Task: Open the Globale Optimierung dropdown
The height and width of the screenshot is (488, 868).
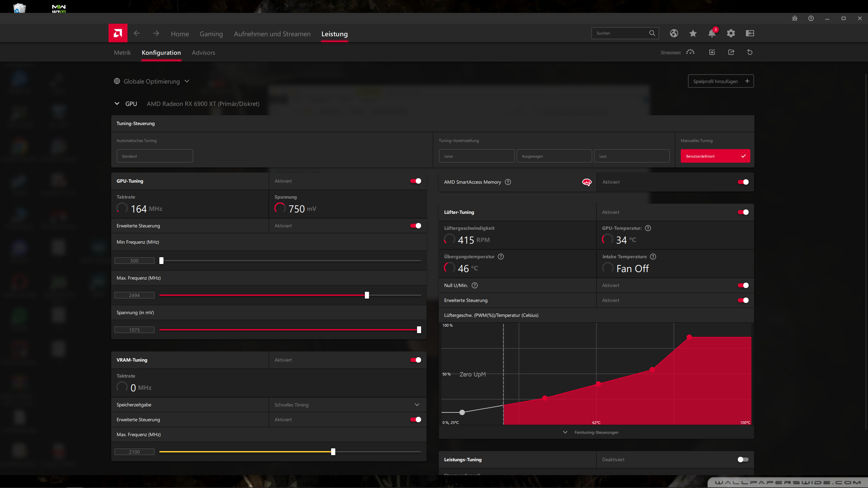Action: tap(152, 81)
